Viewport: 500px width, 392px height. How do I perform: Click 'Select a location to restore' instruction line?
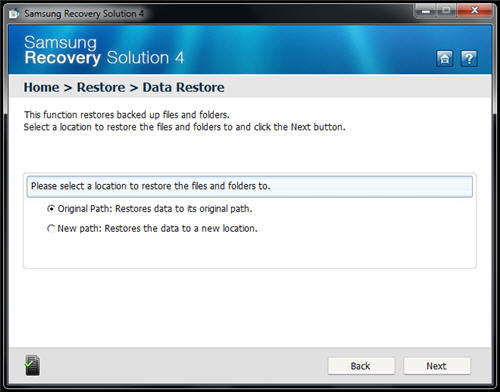pos(185,127)
